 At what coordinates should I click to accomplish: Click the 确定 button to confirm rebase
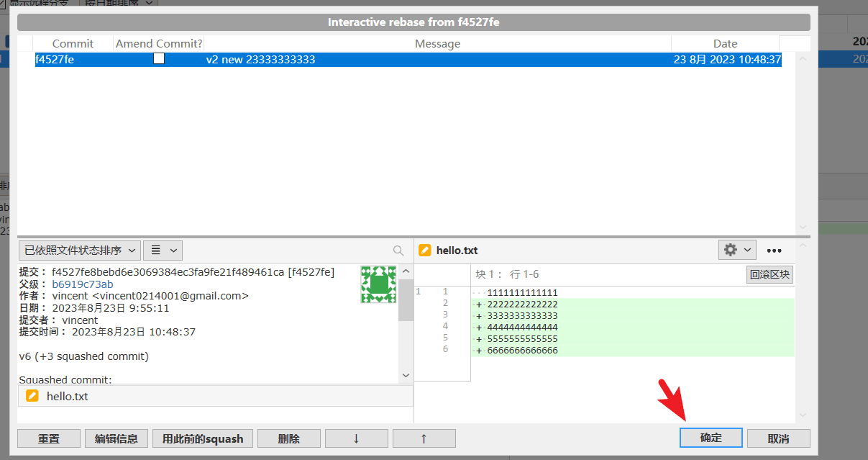coord(711,438)
